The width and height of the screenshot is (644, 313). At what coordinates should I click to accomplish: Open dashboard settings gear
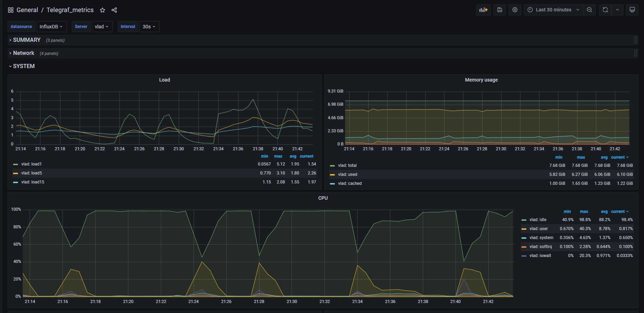[515, 10]
